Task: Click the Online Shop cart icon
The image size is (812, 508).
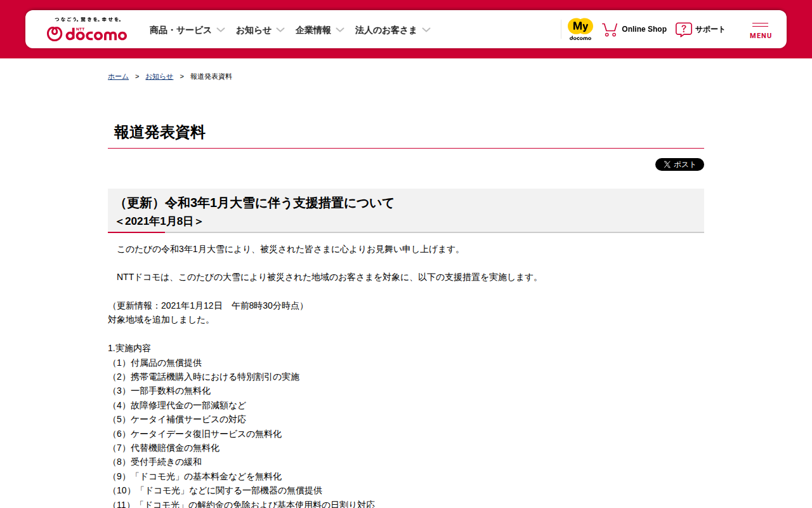Action: pyautogui.click(x=610, y=29)
